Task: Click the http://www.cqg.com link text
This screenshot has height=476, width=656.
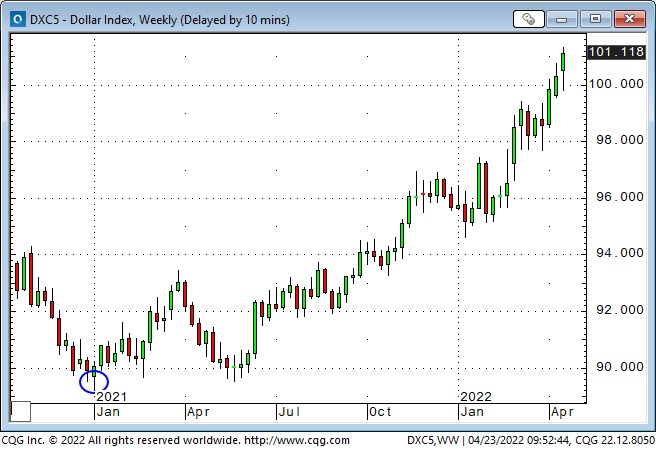Action: click(x=297, y=440)
